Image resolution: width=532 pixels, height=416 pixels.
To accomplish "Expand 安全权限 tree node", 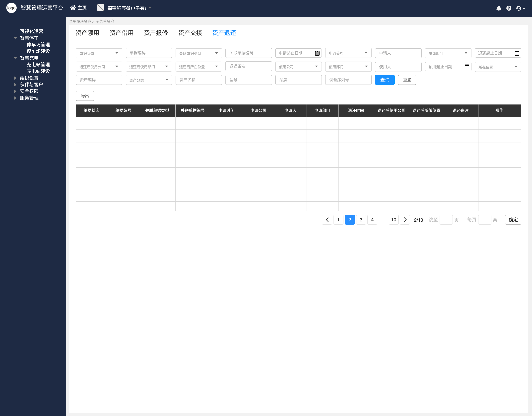I will point(15,91).
